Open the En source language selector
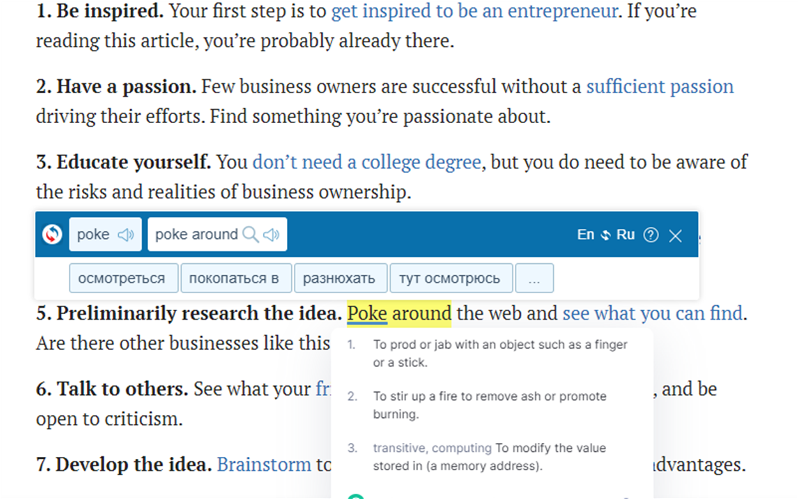The height and width of the screenshot is (500, 799). pyautogui.click(x=586, y=235)
